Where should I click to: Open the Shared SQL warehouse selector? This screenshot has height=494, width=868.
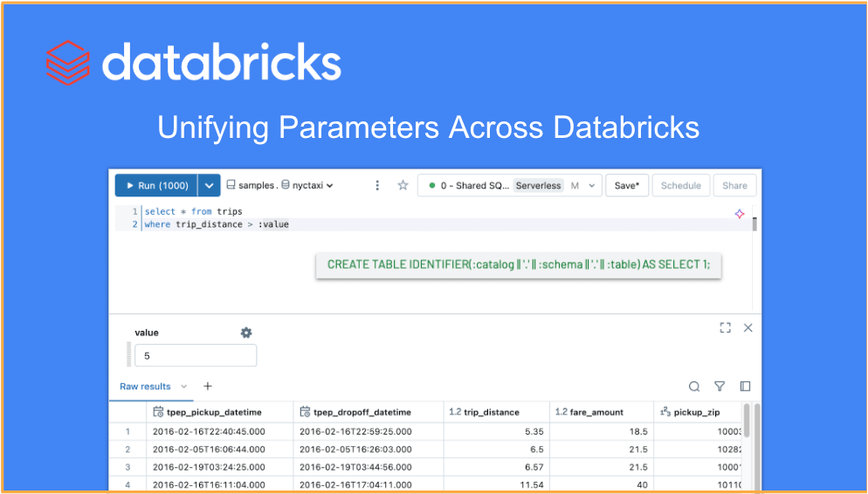pos(509,185)
